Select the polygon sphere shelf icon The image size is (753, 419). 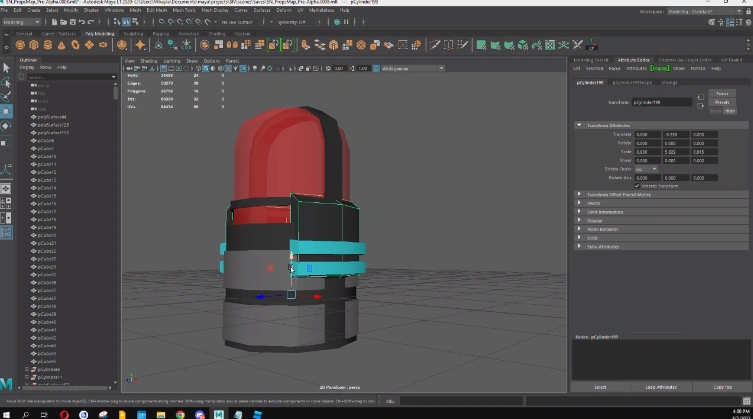[21, 45]
